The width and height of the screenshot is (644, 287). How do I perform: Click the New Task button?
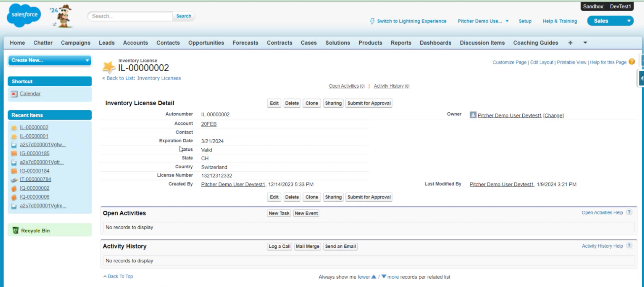coord(279,213)
